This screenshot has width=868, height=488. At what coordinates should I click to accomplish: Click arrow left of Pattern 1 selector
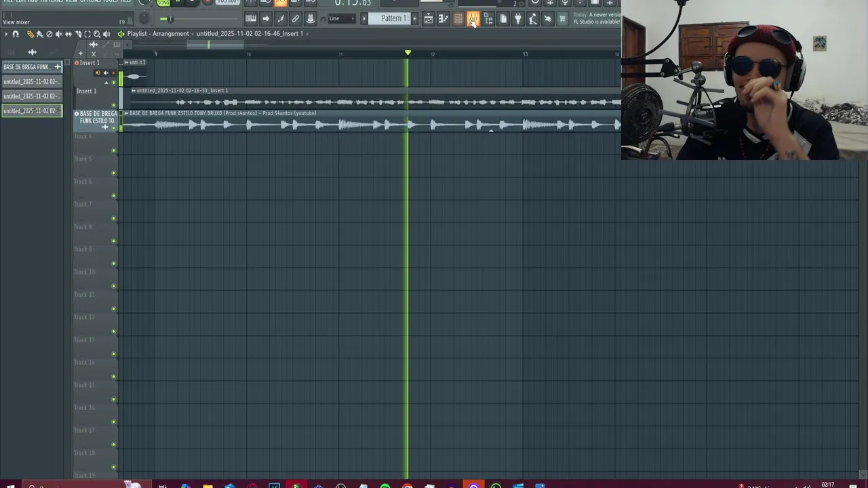[x=363, y=18]
